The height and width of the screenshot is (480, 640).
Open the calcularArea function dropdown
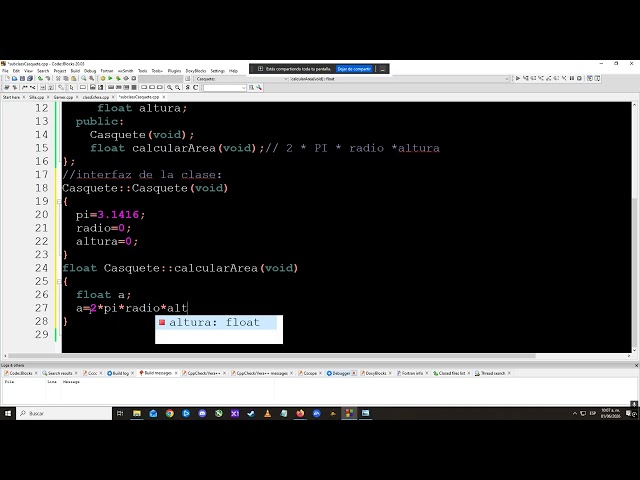pos(507,79)
